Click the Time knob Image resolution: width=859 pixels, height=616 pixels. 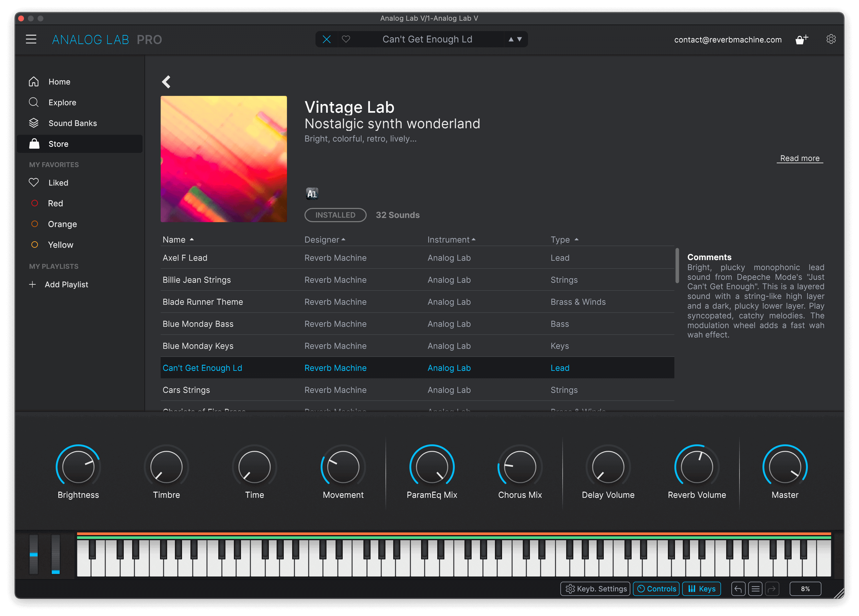pyautogui.click(x=255, y=466)
